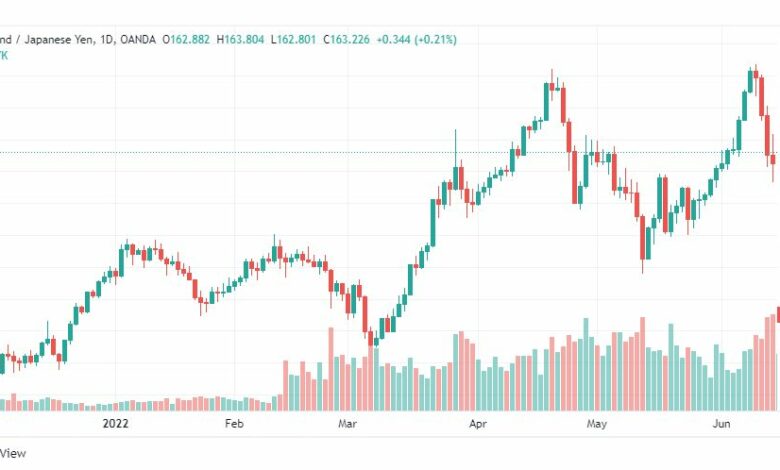Select the Jun label on time axis
The height and width of the screenshot is (470, 780).
[x=721, y=424]
